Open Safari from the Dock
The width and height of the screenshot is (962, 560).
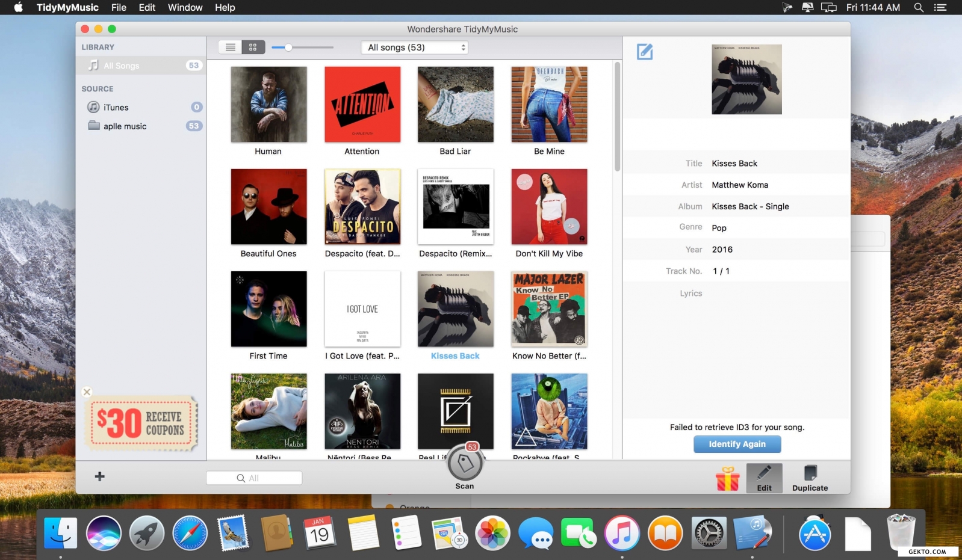pos(190,533)
